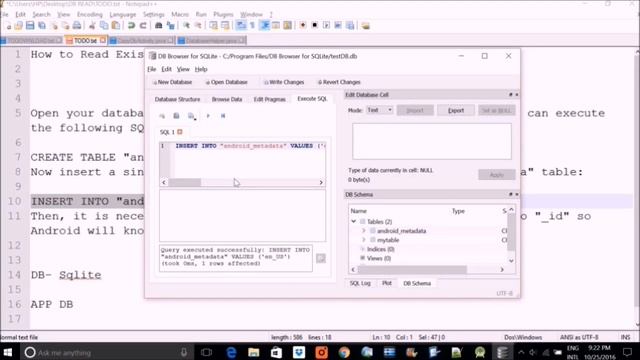
Task: Collapse the Tables (2) node in DB Schema
Action: [x=354, y=222]
